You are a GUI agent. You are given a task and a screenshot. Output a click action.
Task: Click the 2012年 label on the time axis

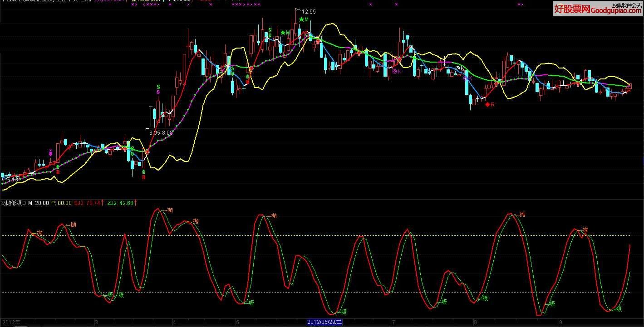[x=11, y=322]
